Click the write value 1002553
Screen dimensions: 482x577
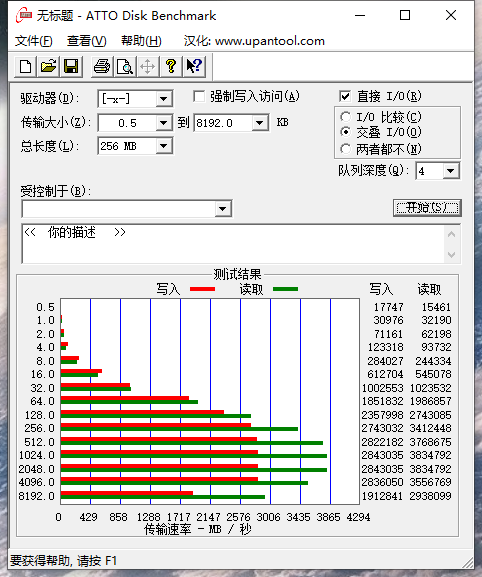tap(382, 388)
